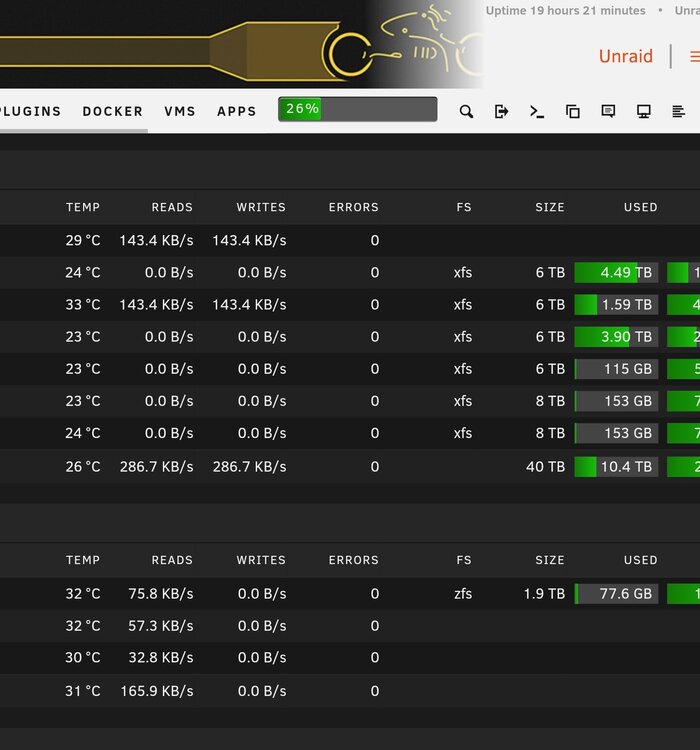
Task: Click the 57.3 KB/s reads value
Action: tap(161, 626)
